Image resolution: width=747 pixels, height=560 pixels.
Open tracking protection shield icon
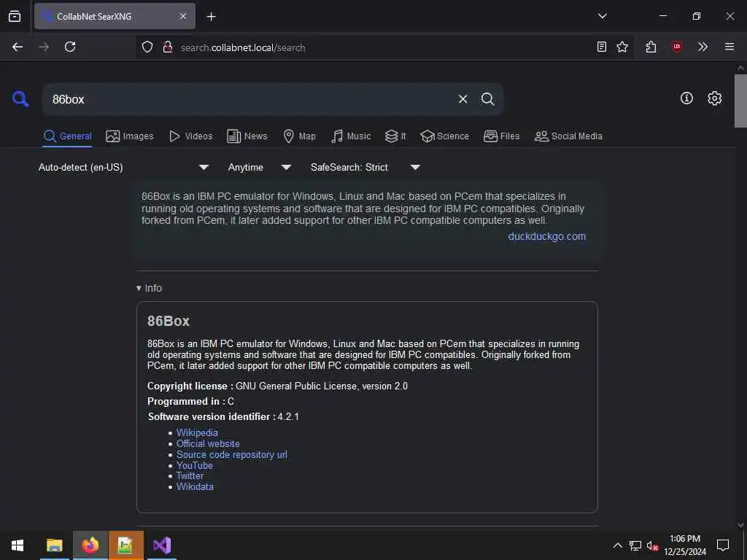147,47
